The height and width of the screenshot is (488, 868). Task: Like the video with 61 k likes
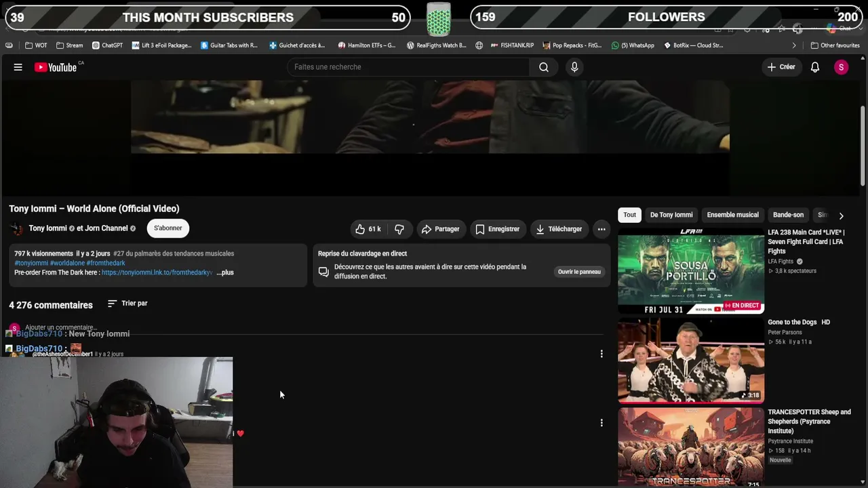point(368,229)
